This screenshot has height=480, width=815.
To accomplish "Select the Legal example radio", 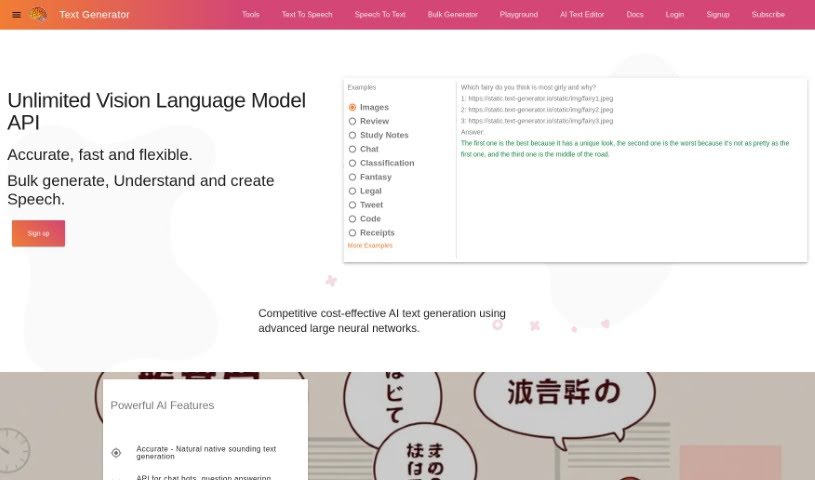I will tap(352, 191).
